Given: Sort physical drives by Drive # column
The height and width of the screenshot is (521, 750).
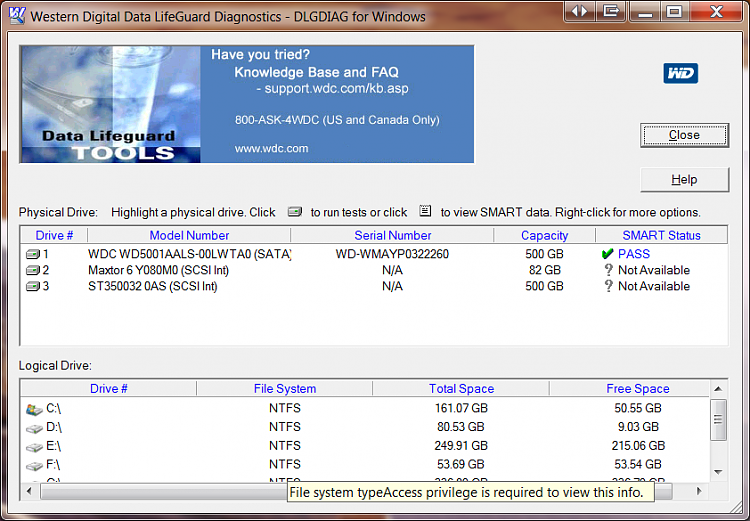Looking at the screenshot, I should (54, 235).
